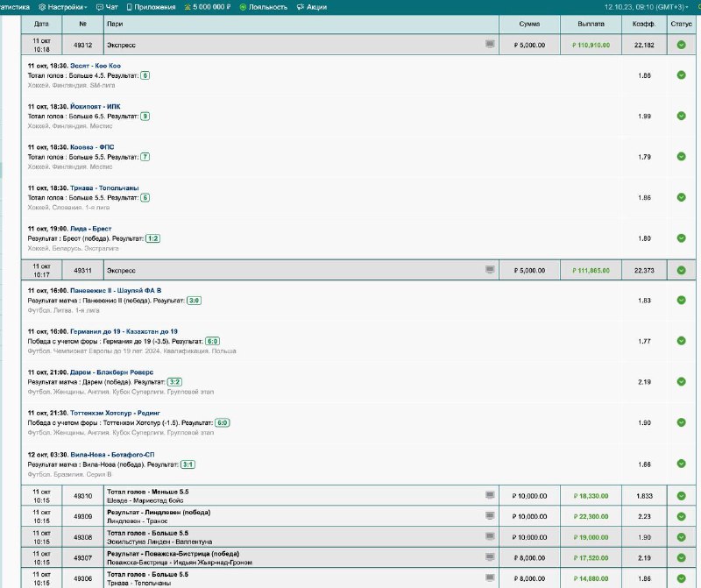Click the green status icon for bet 49312
The height and width of the screenshot is (588, 701).
[x=681, y=45]
